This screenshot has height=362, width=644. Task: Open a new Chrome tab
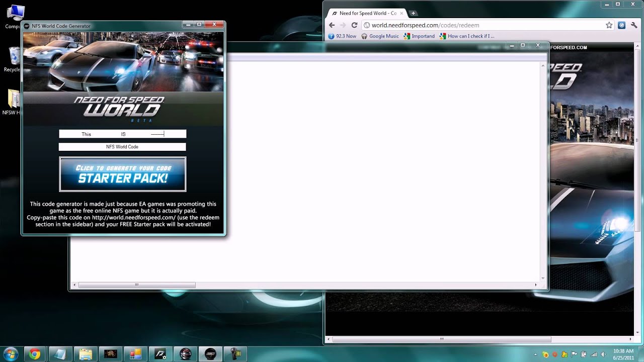(413, 13)
